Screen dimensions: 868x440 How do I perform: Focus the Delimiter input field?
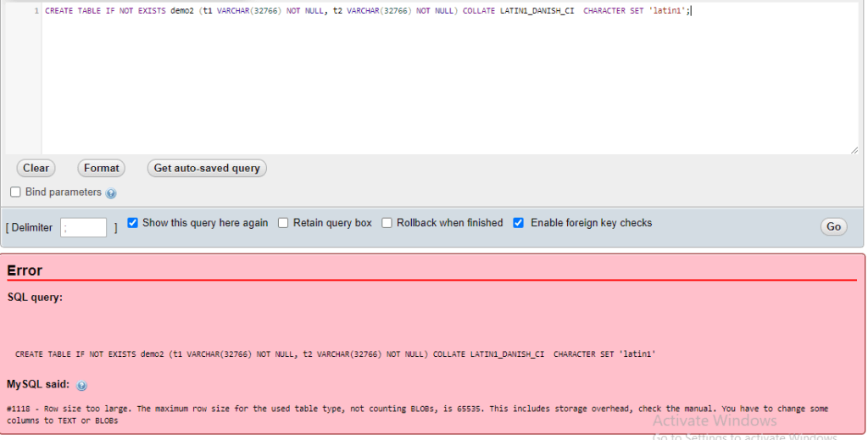pyautogui.click(x=83, y=227)
